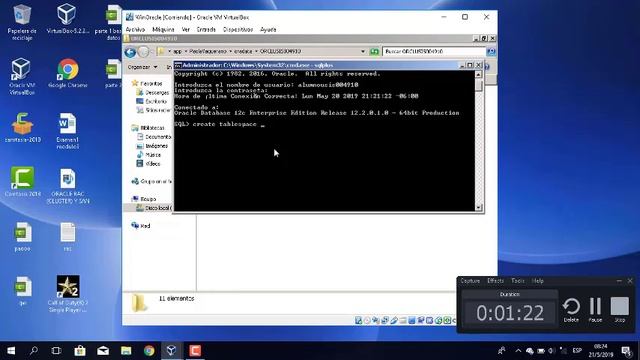Stop the screen recording
Image resolution: width=640 pixels, height=360 pixels.
pos(620,310)
